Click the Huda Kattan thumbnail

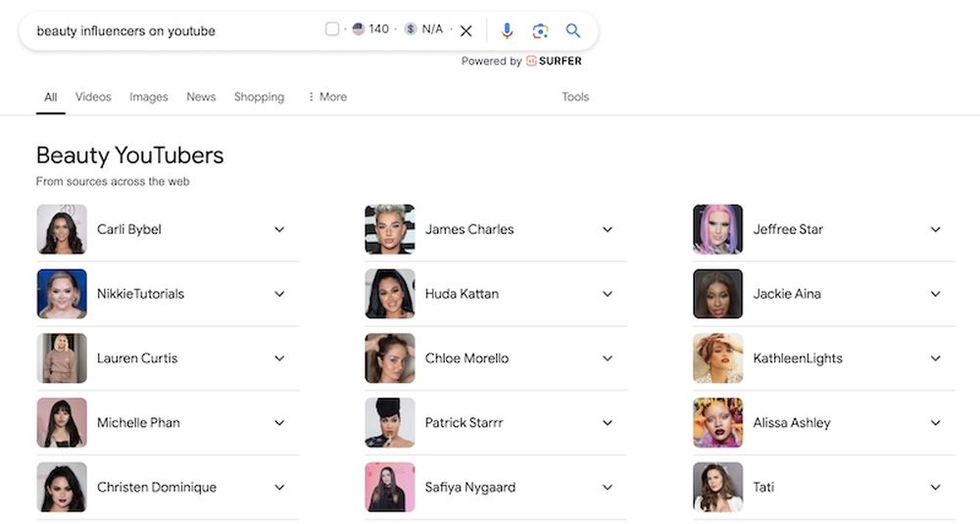click(x=390, y=294)
